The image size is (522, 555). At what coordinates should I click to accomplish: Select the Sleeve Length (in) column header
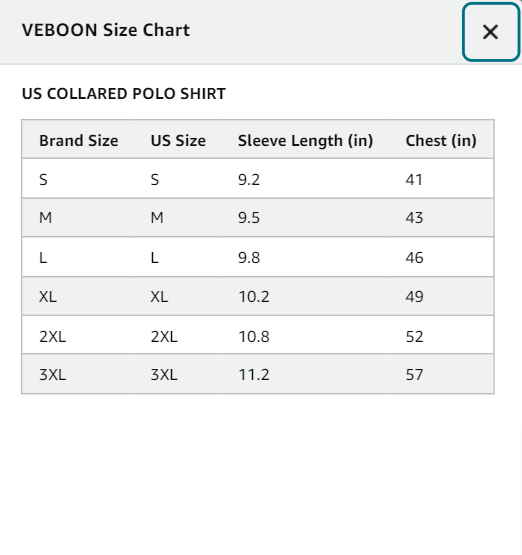click(x=305, y=141)
